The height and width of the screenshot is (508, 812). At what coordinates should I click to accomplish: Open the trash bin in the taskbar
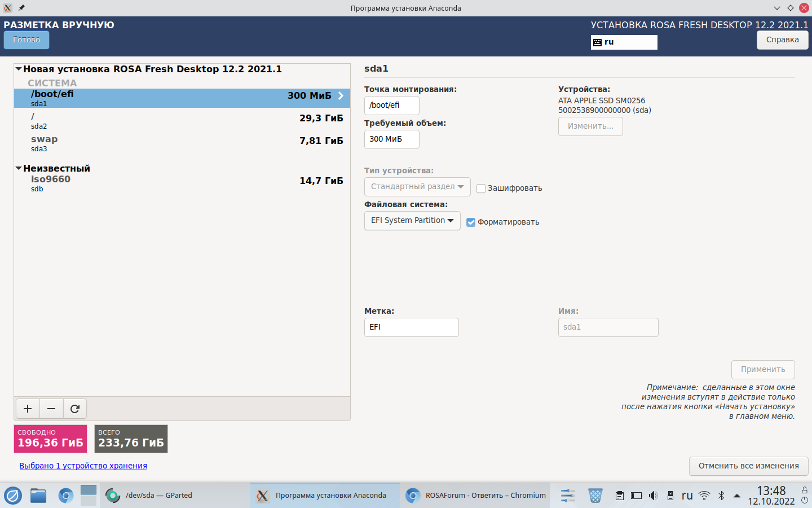595,496
